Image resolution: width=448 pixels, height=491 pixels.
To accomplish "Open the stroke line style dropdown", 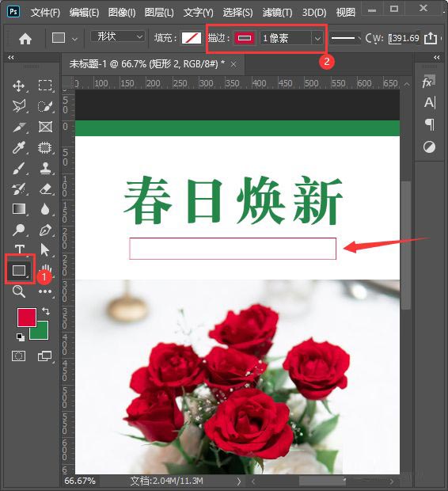I will pyautogui.click(x=344, y=38).
